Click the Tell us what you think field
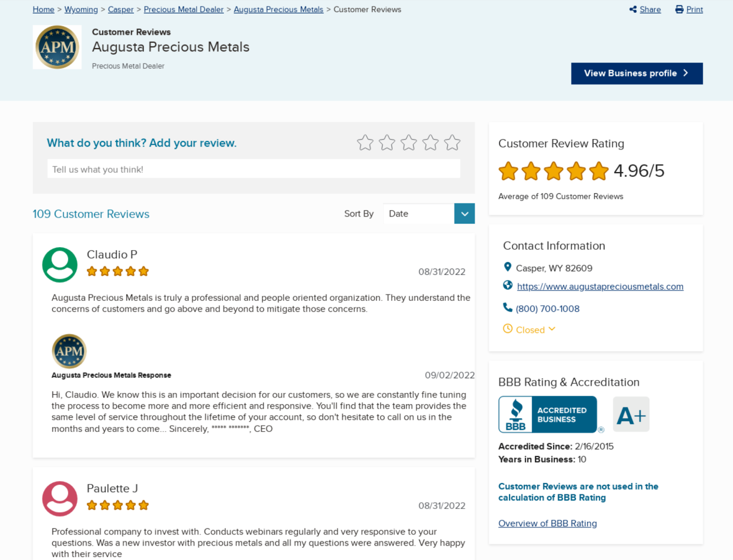The width and height of the screenshot is (733, 560). [x=254, y=169]
